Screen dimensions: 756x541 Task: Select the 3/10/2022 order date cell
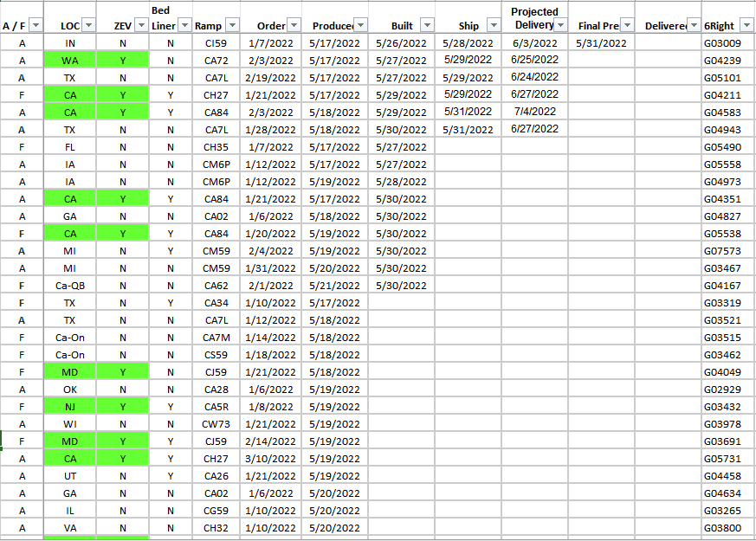[270, 459]
